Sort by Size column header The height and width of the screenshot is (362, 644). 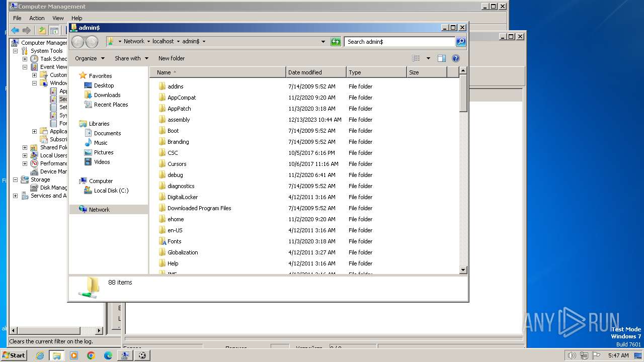pyautogui.click(x=427, y=72)
